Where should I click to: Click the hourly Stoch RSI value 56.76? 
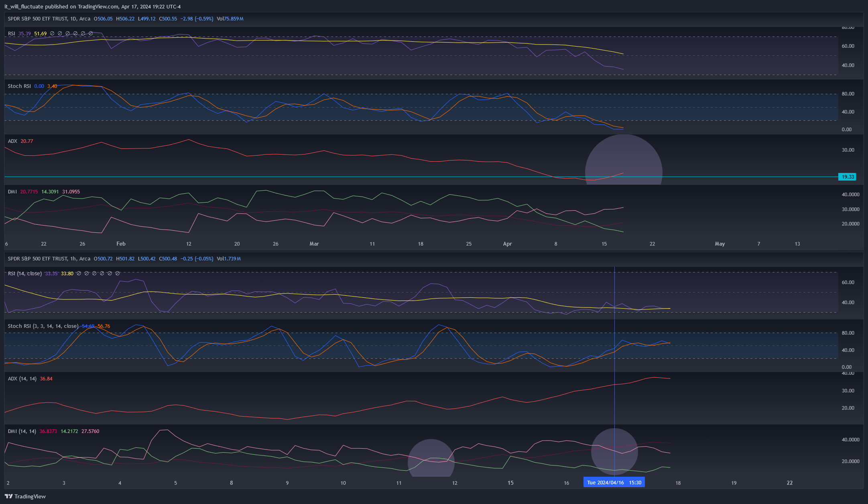(x=104, y=326)
